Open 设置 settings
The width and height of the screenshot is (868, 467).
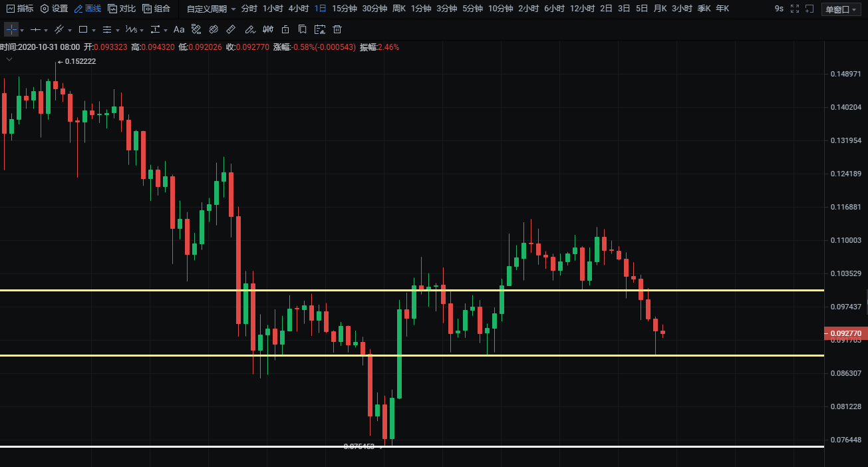[x=54, y=9]
